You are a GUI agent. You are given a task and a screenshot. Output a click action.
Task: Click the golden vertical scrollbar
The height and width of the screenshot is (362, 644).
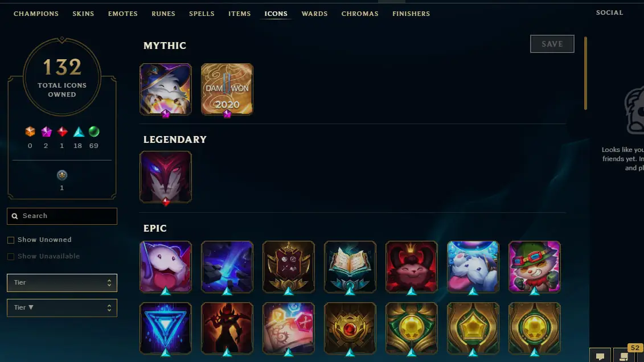586,73
